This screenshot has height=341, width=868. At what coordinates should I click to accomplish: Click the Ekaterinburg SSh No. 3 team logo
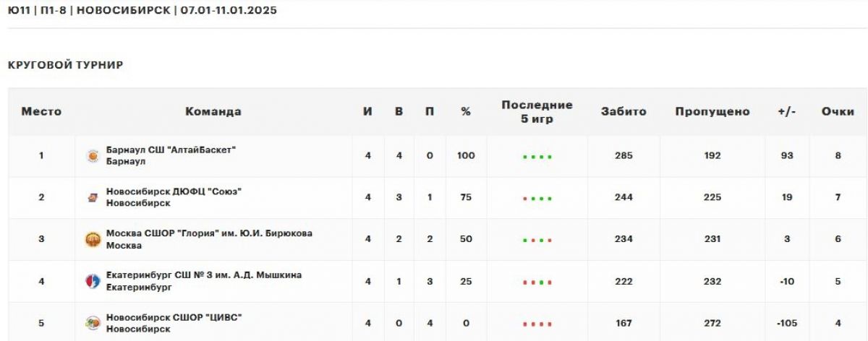coord(93,281)
